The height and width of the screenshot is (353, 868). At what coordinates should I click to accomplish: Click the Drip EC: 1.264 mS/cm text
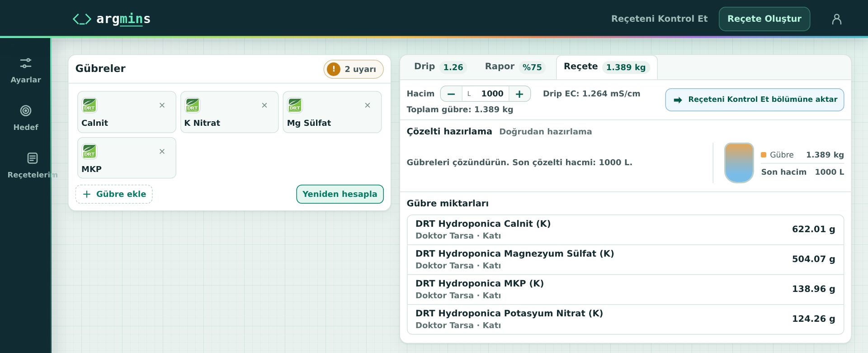point(591,94)
